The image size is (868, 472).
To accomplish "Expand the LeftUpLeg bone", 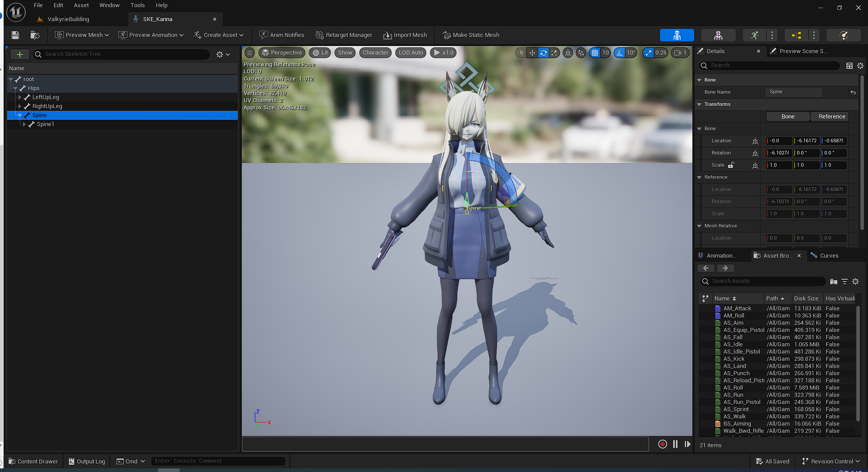I will 20,97.
